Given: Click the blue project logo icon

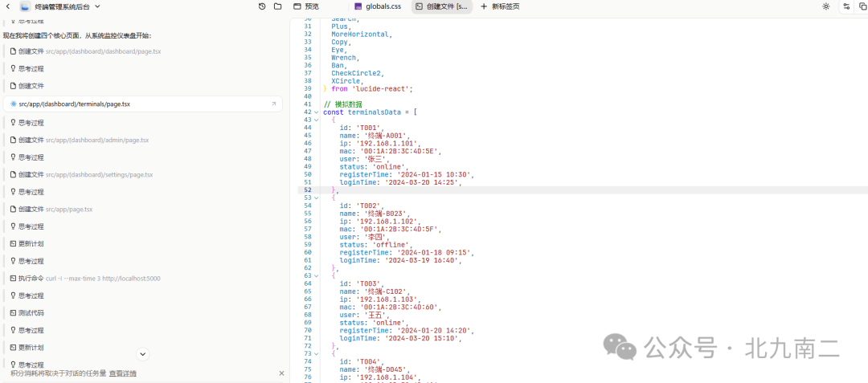Looking at the screenshot, I should click(x=24, y=6).
